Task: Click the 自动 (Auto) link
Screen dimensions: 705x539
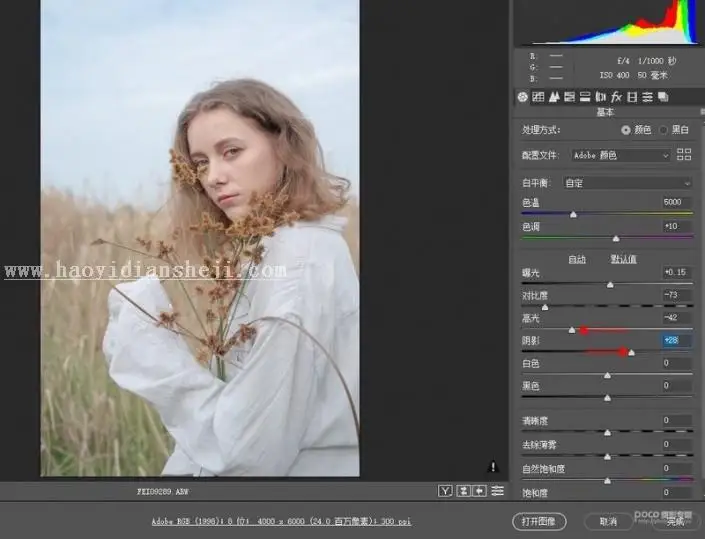Action: (x=577, y=259)
